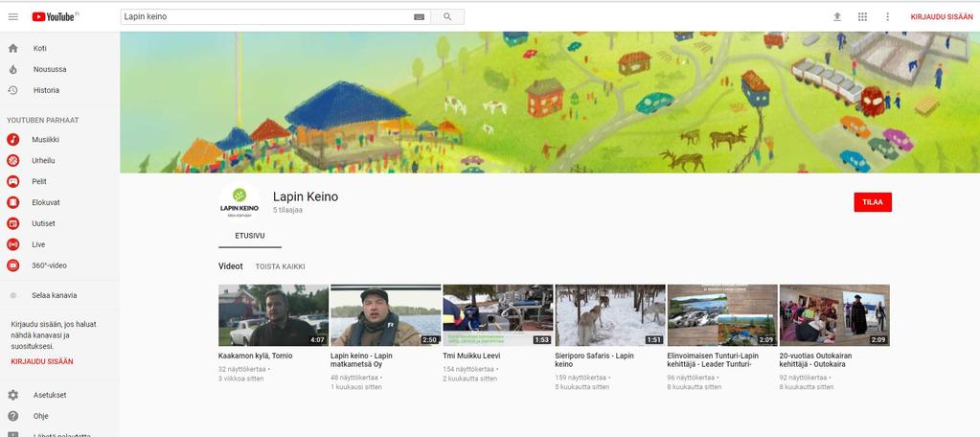Viewport: 980px width, 437px height.
Task: Click the Asetukset gear icon
Action: pyautogui.click(x=13, y=395)
